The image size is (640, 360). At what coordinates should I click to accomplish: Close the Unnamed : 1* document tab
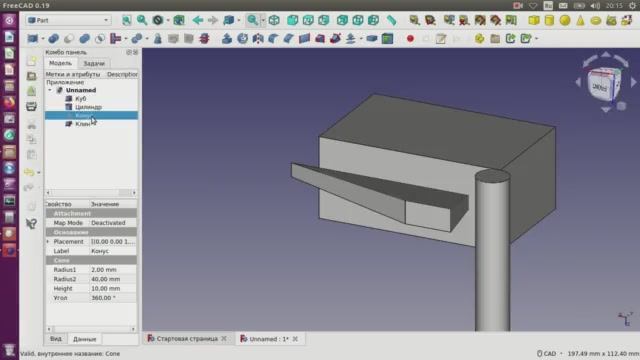[x=295, y=339]
